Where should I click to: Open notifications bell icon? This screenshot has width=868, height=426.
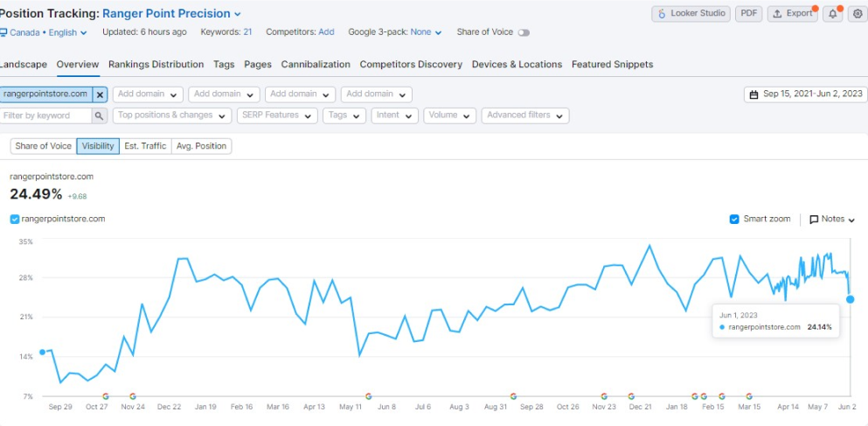point(832,14)
